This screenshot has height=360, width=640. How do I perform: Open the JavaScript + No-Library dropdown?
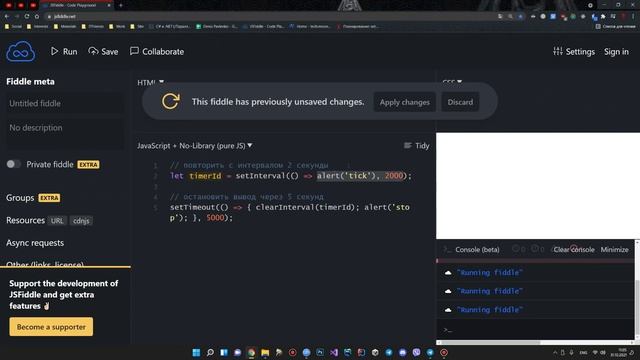[195, 146]
